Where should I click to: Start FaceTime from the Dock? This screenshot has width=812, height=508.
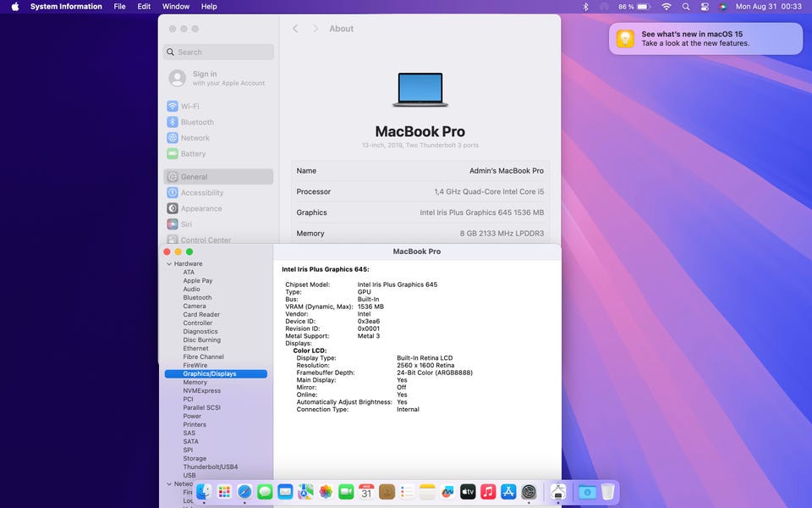346,491
